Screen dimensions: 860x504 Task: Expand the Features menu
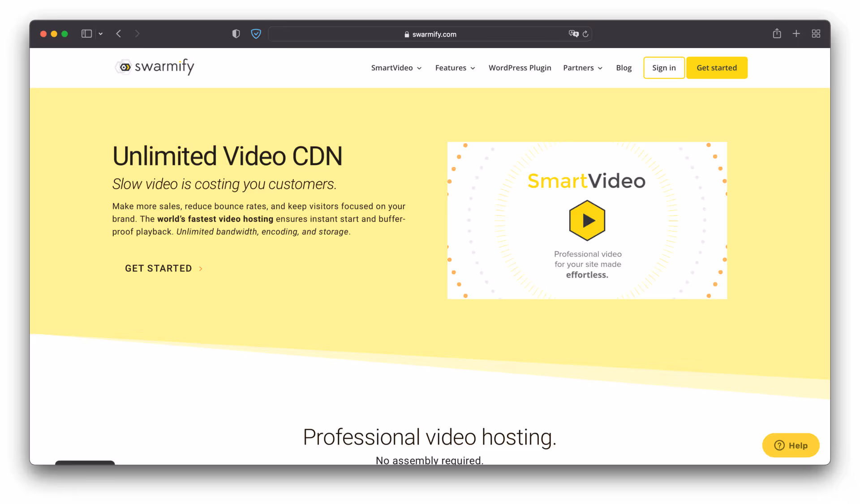tap(455, 68)
